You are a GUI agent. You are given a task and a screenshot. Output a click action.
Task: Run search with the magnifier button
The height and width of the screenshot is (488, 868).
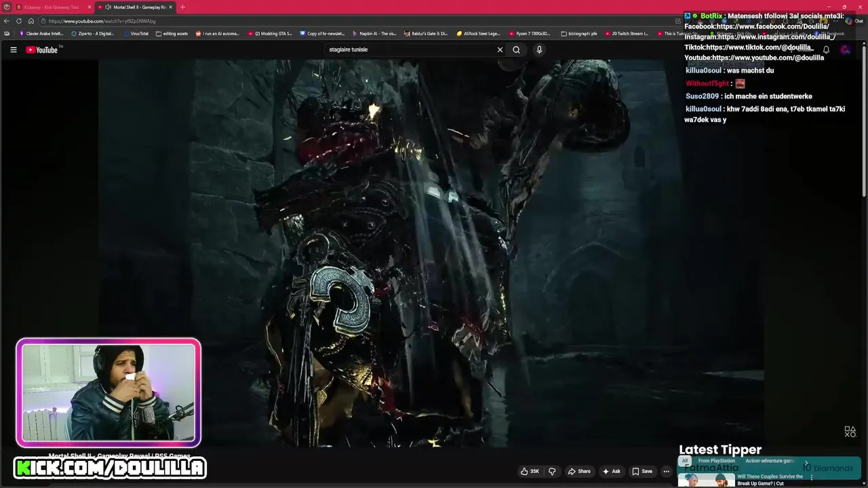click(x=516, y=49)
